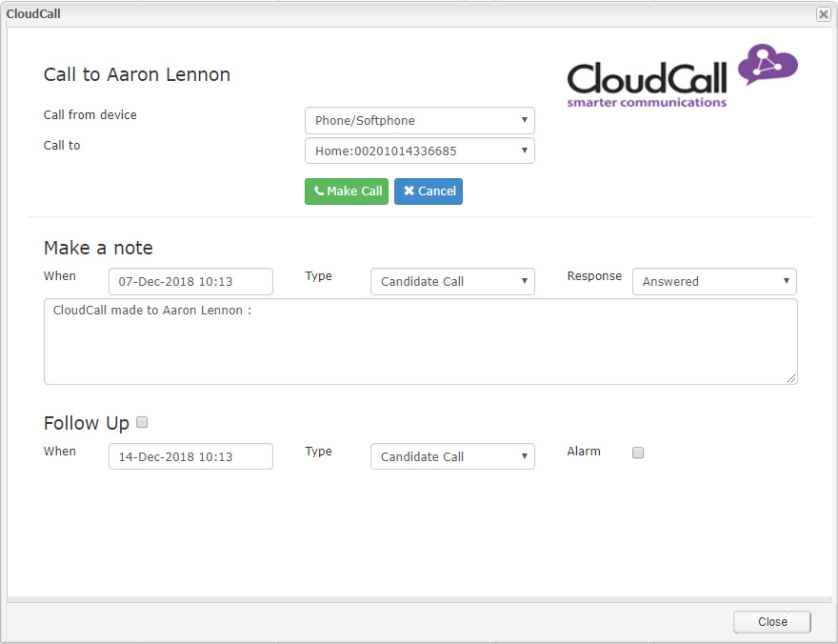The height and width of the screenshot is (644, 838).
Task: Enable the Follow Up checkbox
Action: pyautogui.click(x=142, y=422)
